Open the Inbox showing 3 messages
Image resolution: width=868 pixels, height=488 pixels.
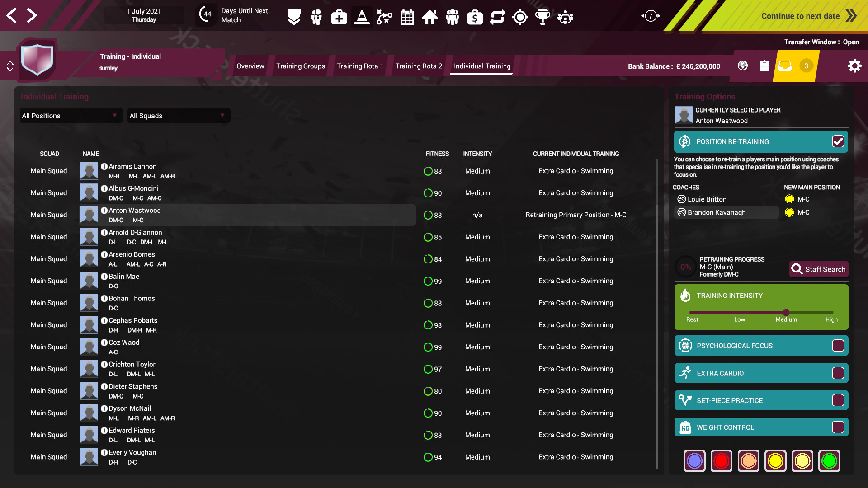(784, 66)
